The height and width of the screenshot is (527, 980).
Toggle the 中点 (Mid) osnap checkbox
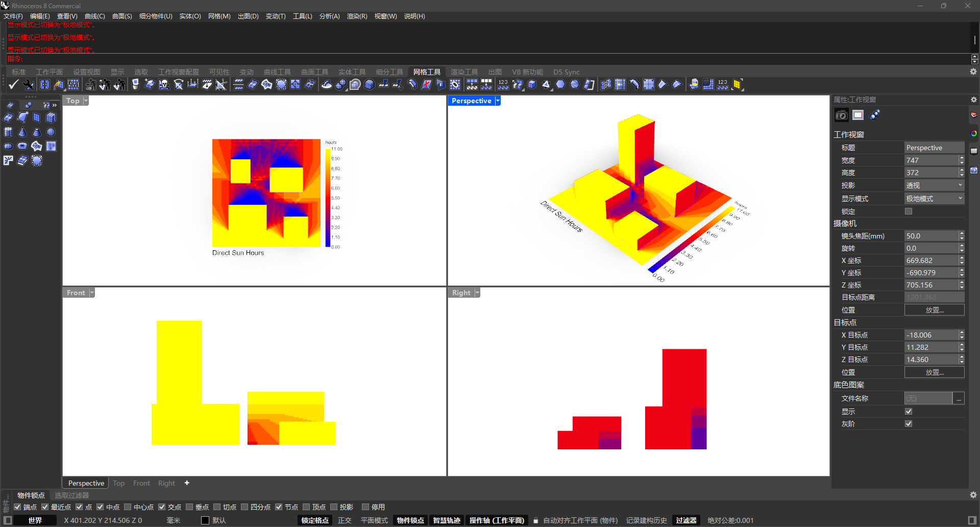pyautogui.click(x=100, y=507)
